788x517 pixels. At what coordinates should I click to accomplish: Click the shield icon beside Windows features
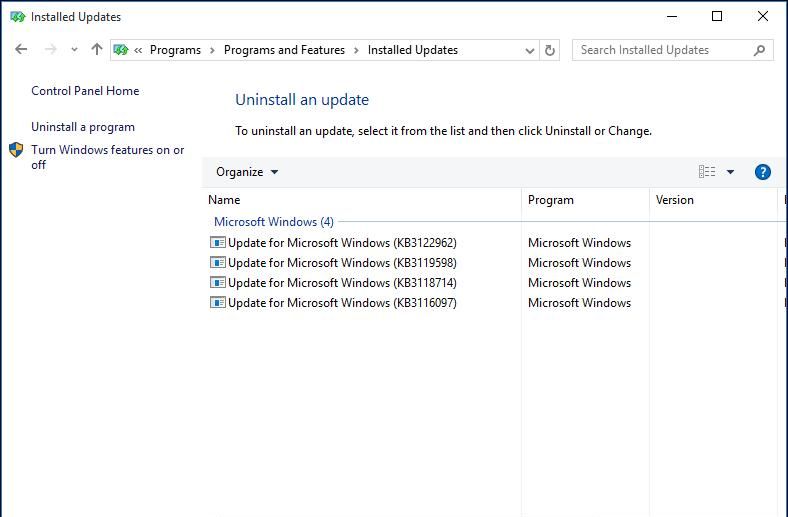pos(16,150)
